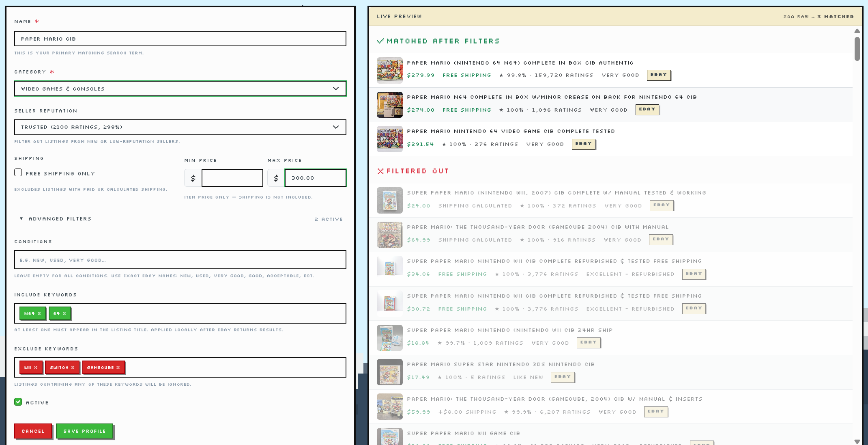The height and width of the screenshot is (445, 868).
Task: Uncheck the Active checkbox
Action: pos(18,402)
